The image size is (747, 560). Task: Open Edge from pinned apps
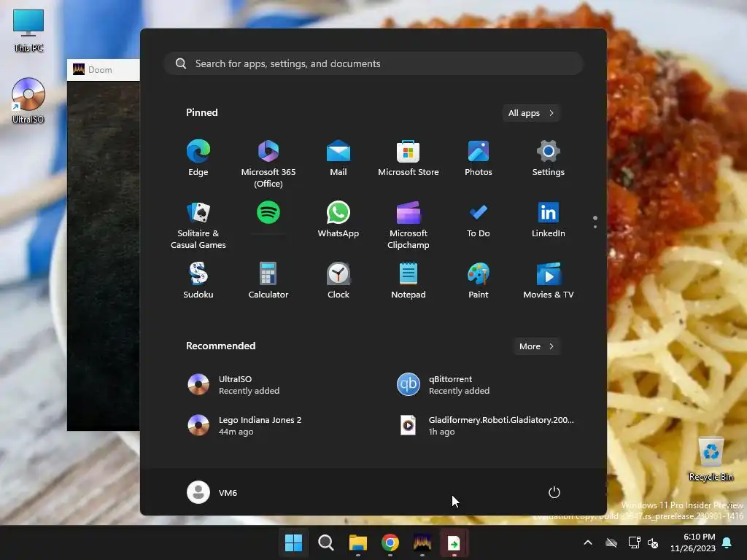198,158
